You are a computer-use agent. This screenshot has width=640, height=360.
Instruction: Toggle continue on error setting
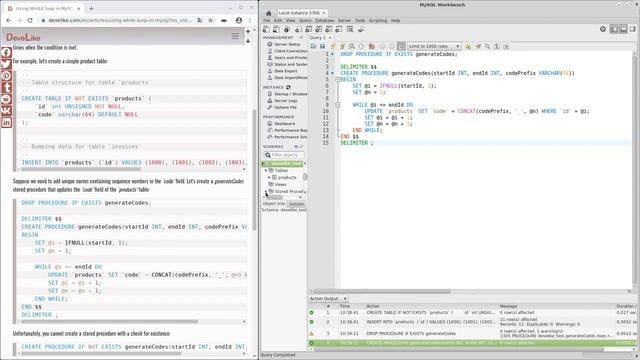(371, 47)
